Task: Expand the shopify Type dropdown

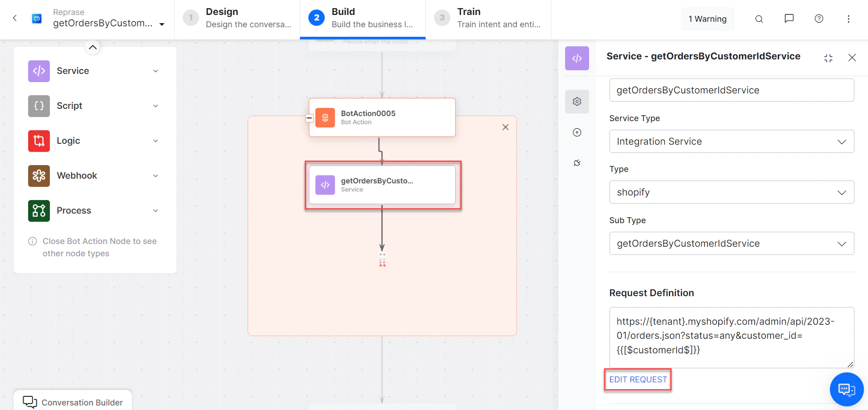Action: (731, 192)
